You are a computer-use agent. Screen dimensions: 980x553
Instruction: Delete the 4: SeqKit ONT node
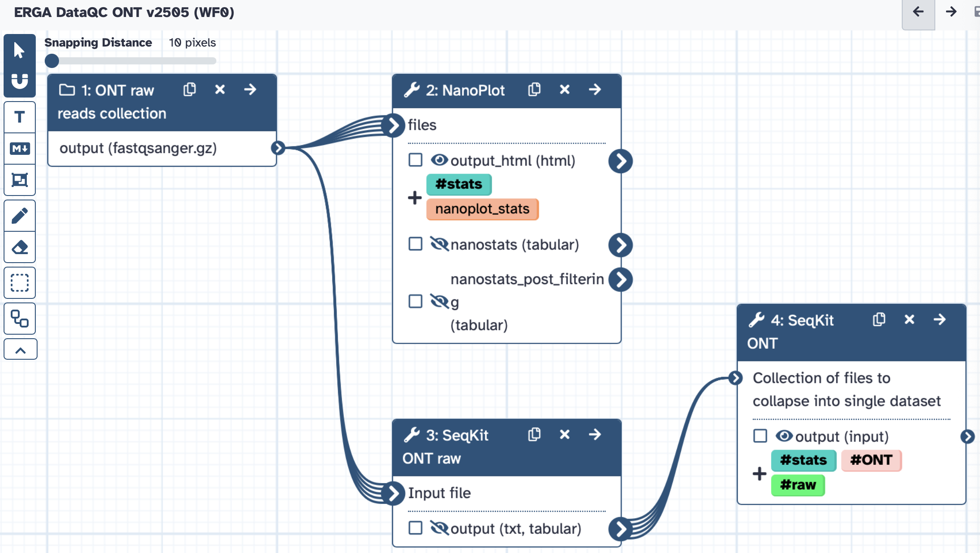pyautogui.click(x=909, y=319)
